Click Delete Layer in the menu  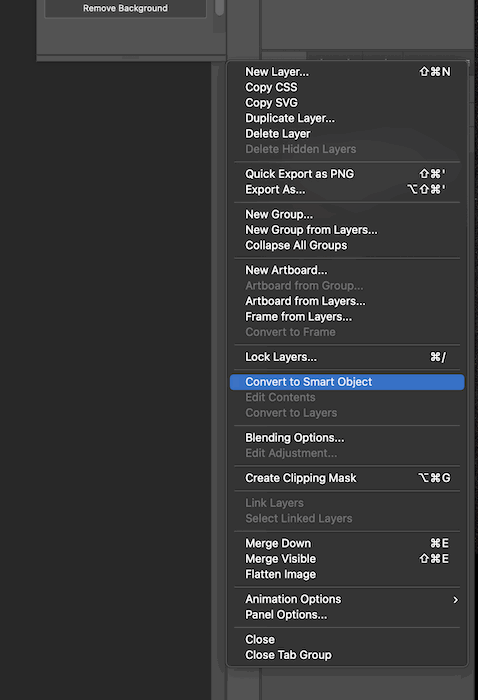[x=347, y=134]
